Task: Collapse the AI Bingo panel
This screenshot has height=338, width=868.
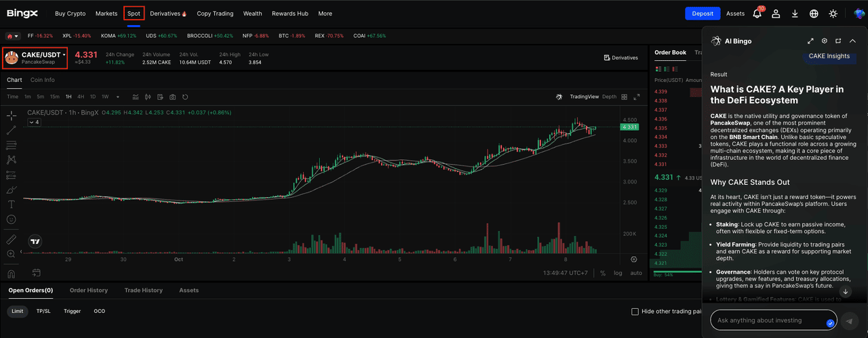Action: tap(852, 41)
